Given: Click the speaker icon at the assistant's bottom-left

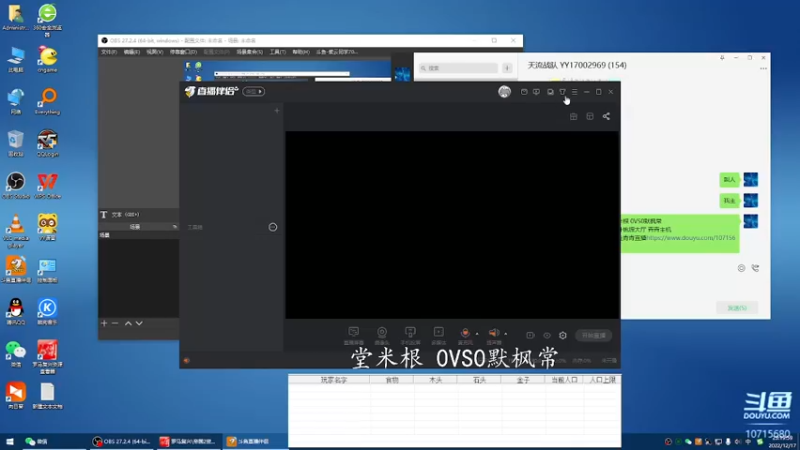Looking at the screenshot, I should (187, 361).
